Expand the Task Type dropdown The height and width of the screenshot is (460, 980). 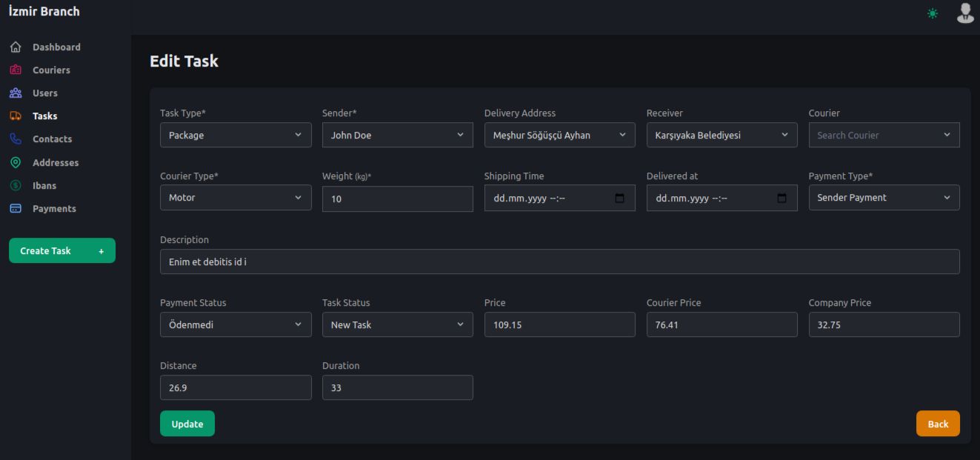tap(236, 136)
